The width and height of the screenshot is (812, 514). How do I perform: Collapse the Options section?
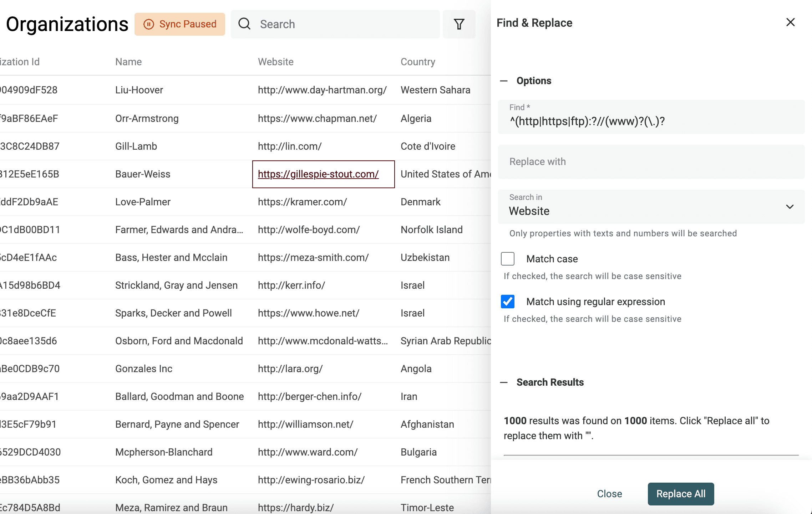504,81
